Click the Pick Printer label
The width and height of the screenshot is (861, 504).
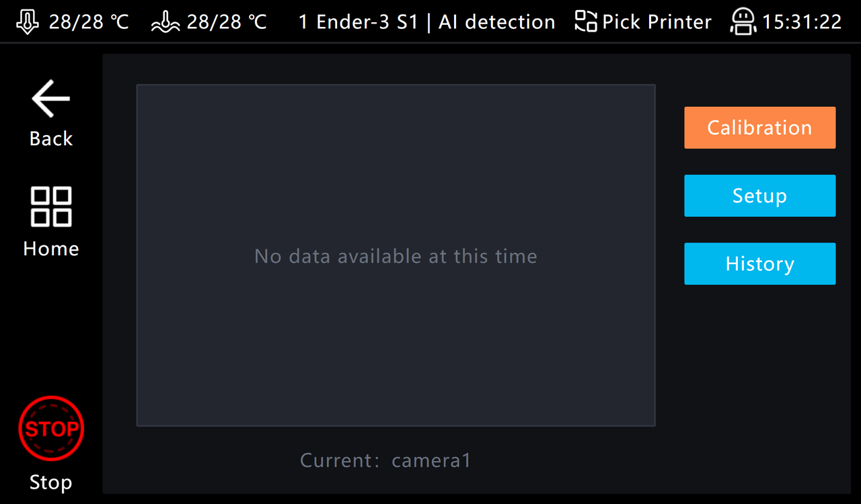click(x=657, y=22)
